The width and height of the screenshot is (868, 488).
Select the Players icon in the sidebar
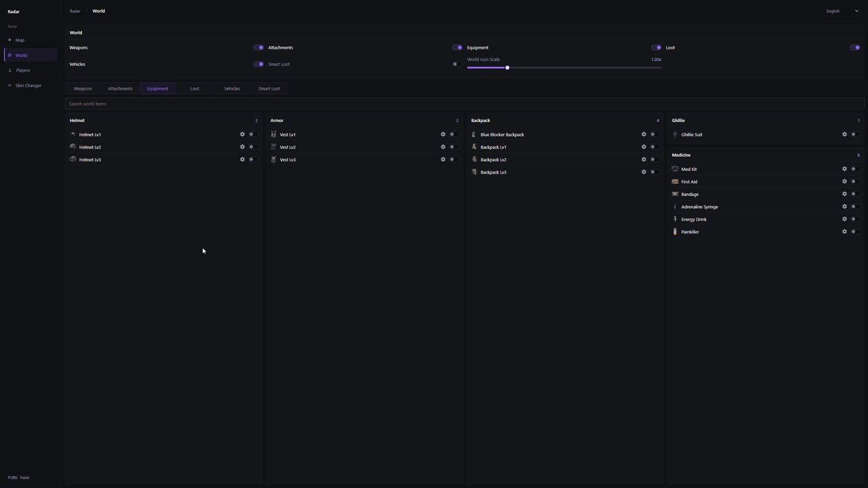click(9, 70)
